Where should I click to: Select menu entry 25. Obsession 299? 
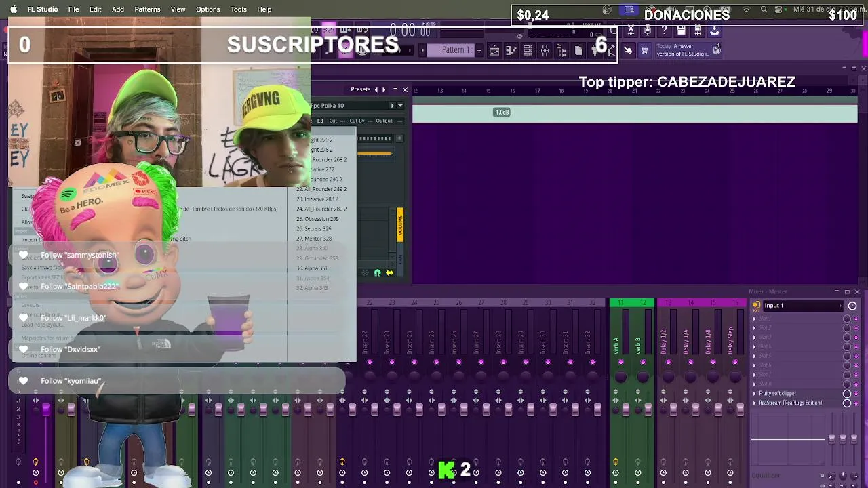tap(317, 219)
